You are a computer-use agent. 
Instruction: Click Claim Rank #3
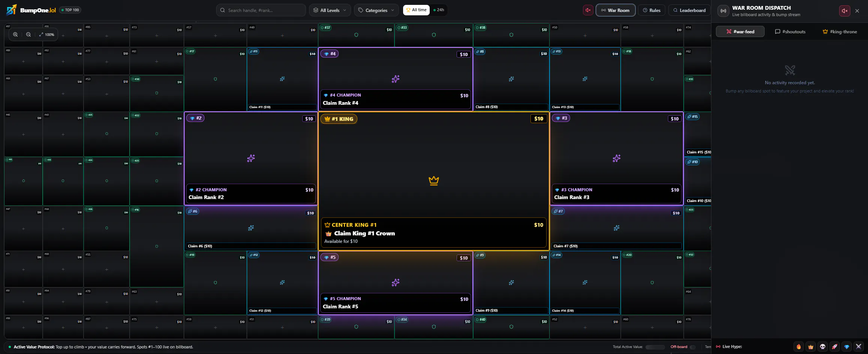(x=572, y=197)
